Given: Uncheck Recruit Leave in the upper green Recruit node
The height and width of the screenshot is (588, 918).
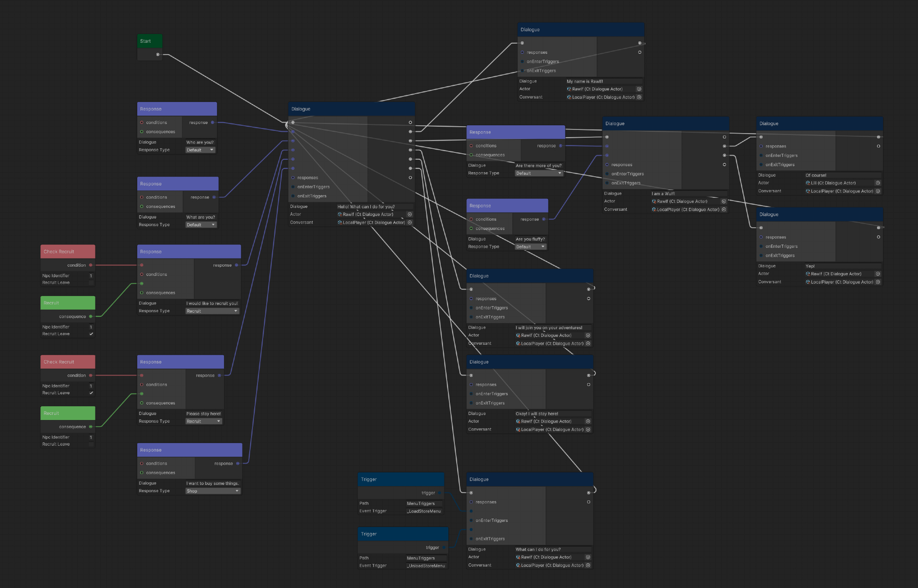Looking at the screenshot, I should [x=91, y=334].
